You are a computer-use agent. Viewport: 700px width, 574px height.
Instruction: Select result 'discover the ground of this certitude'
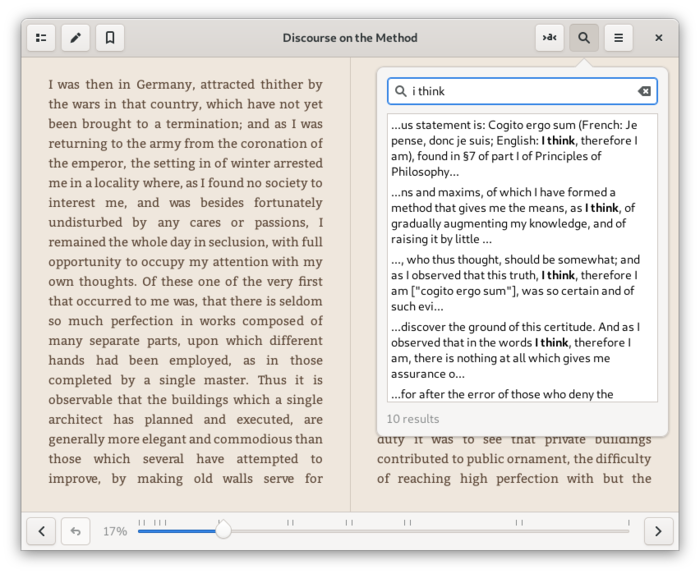pos(522,350)
